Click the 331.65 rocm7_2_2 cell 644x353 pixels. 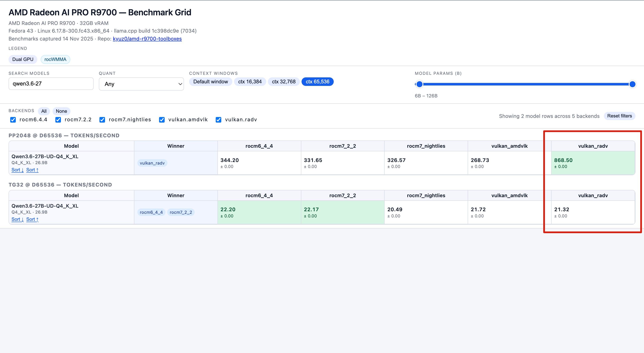point(343,163)
